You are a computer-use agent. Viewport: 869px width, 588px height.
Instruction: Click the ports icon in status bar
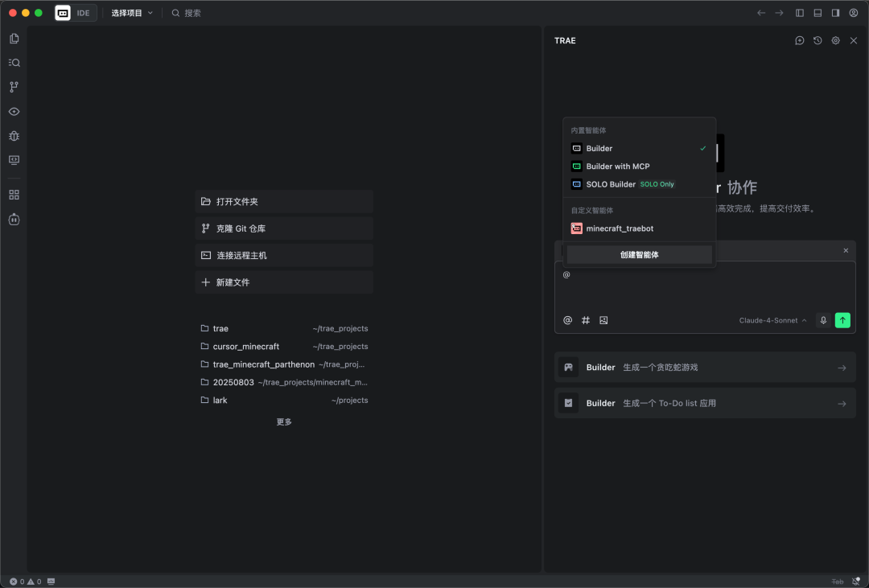[51, 582]
